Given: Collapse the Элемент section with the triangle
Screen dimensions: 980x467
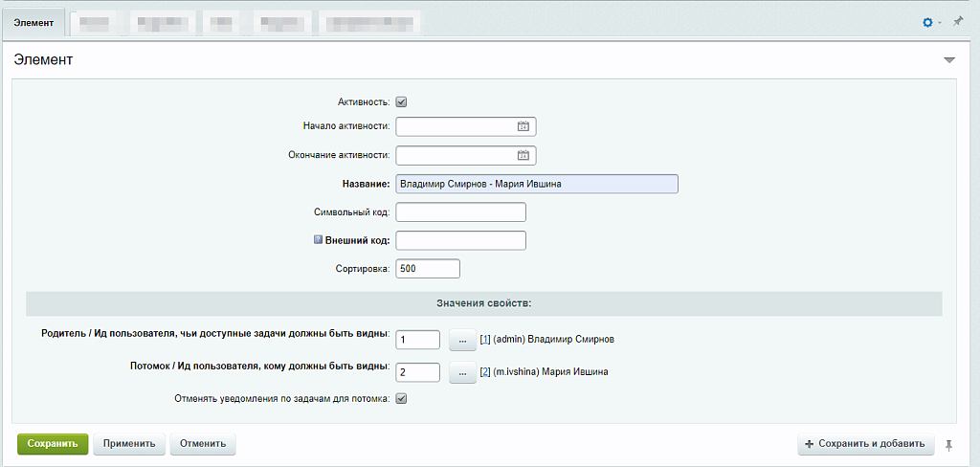Looking at the screenshot, I should coord(948,60).
